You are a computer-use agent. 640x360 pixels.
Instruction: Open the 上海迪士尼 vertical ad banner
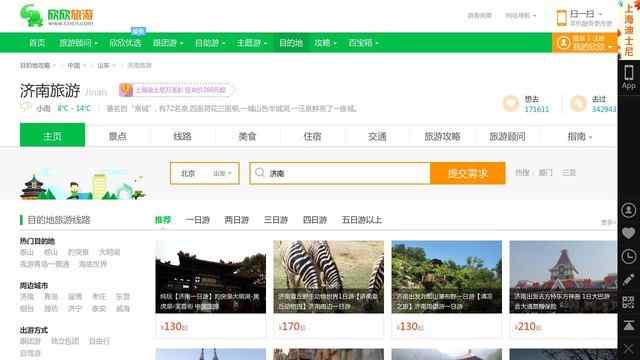629,29
